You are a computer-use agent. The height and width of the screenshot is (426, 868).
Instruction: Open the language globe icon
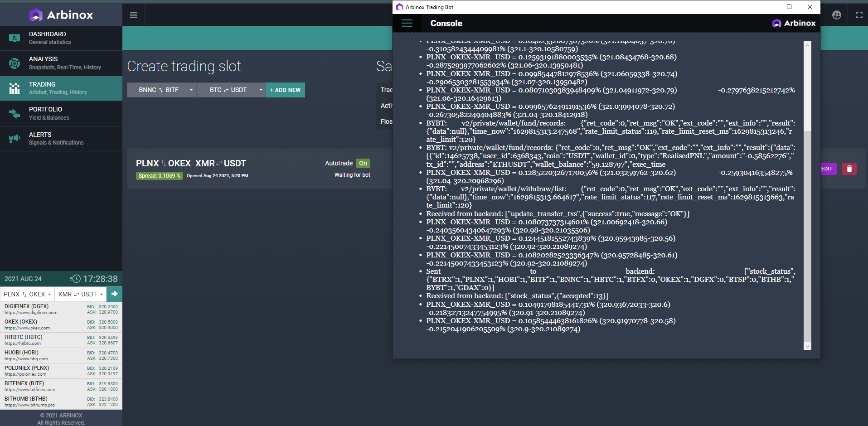[836, 15]
